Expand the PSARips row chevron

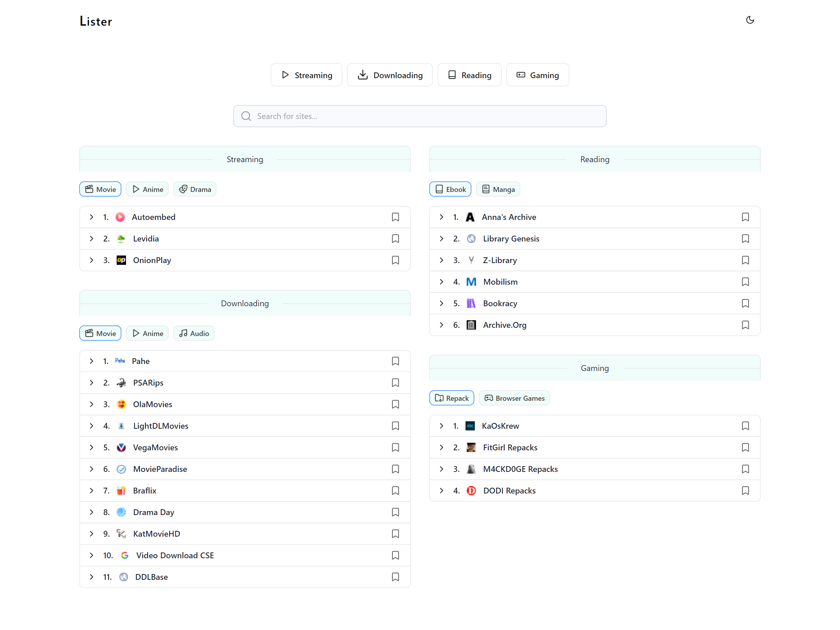click(x=92, y=383)
